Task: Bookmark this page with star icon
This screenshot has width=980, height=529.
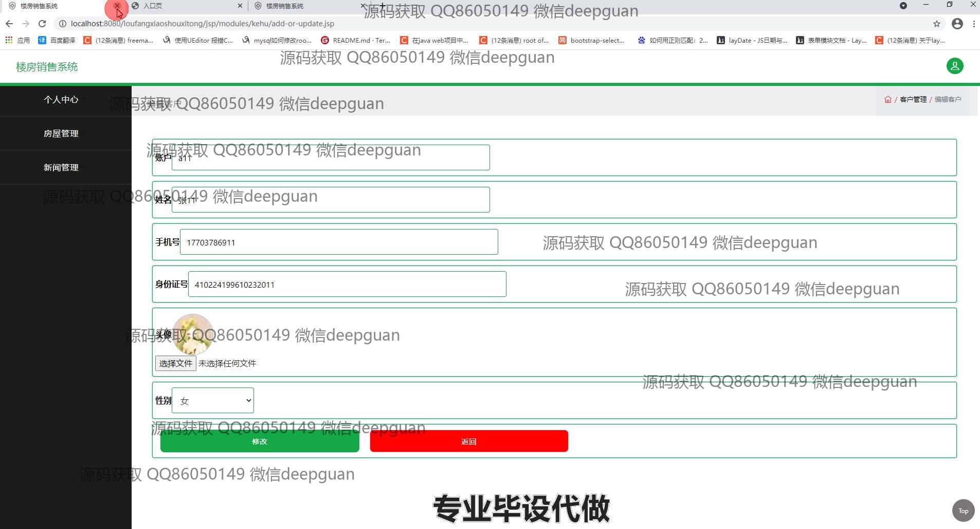Action: 936,24
